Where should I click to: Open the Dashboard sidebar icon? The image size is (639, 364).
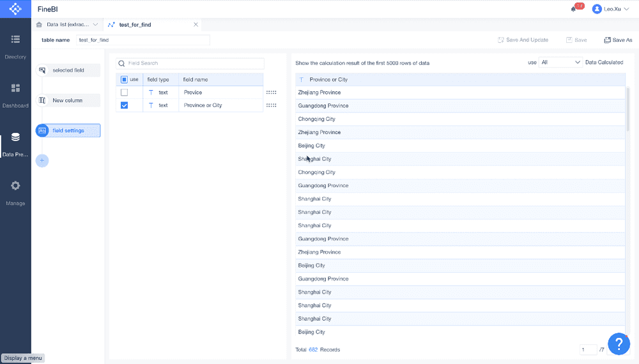coord(15,88)
